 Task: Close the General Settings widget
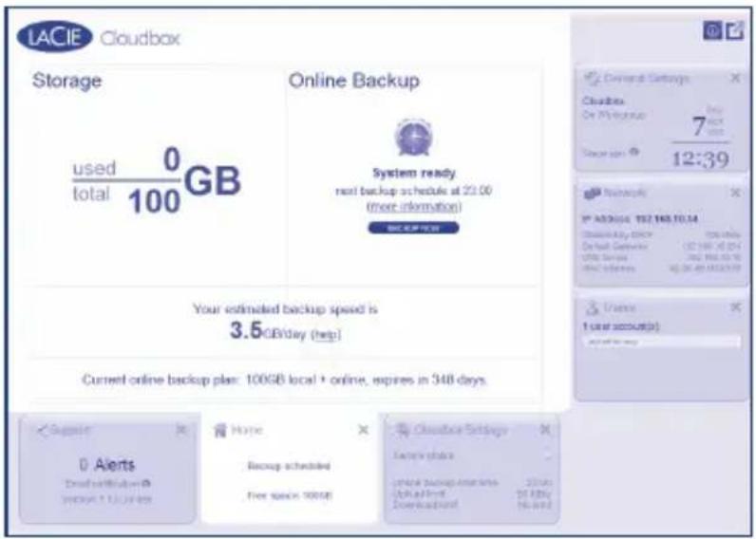[x=735, y=78]
